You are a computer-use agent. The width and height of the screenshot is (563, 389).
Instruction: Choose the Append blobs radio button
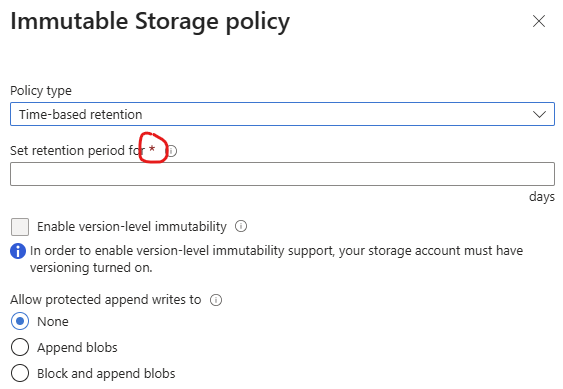[x=20, y=347]
